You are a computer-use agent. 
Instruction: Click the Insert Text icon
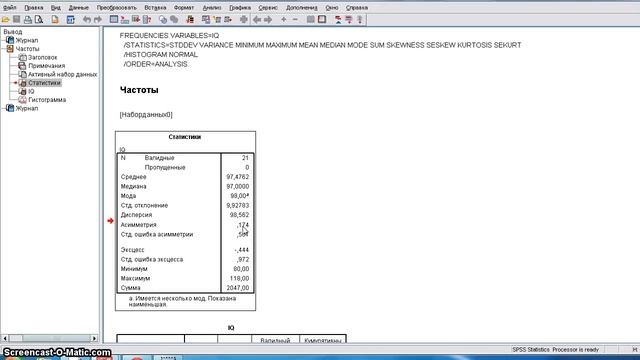coord(360,19)
